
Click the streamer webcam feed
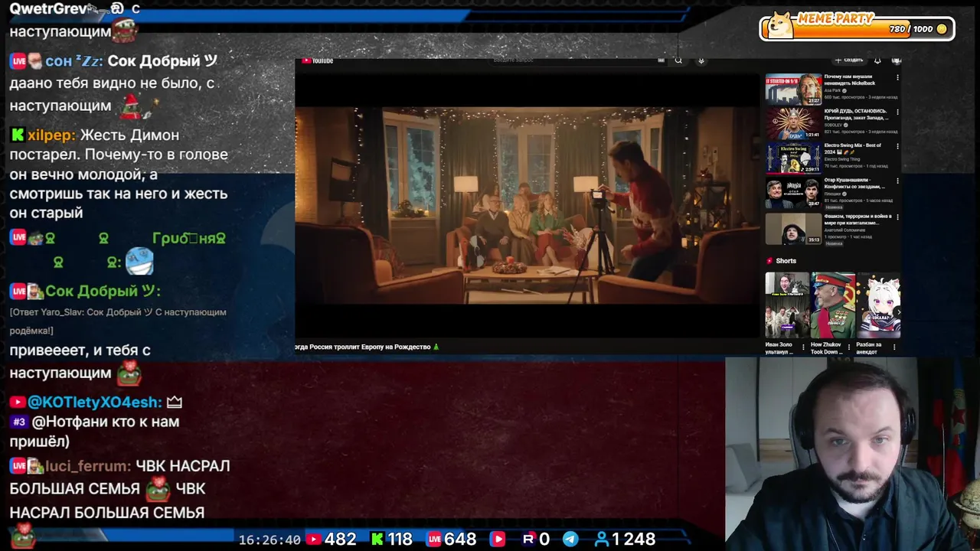(x=852, y=453)
